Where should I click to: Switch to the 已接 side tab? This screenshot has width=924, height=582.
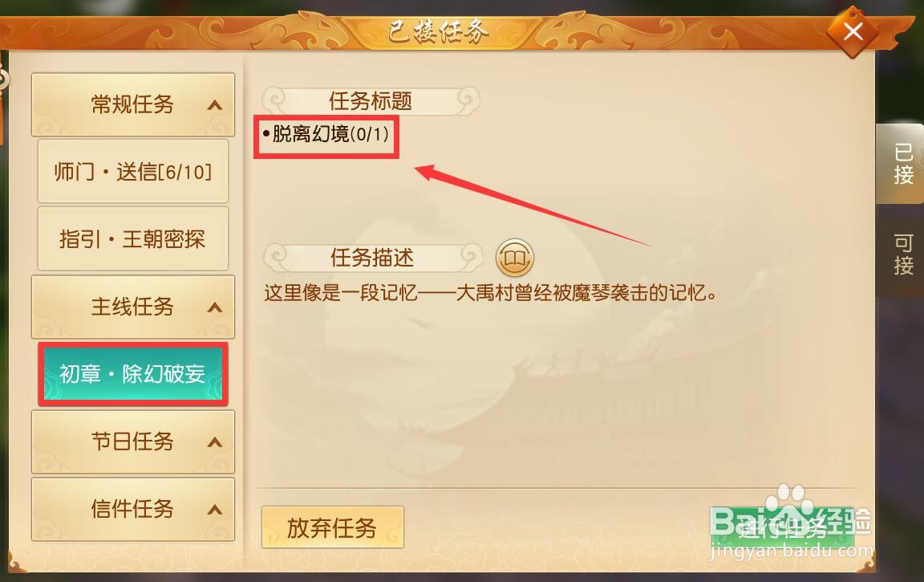(x=902, y=164)
